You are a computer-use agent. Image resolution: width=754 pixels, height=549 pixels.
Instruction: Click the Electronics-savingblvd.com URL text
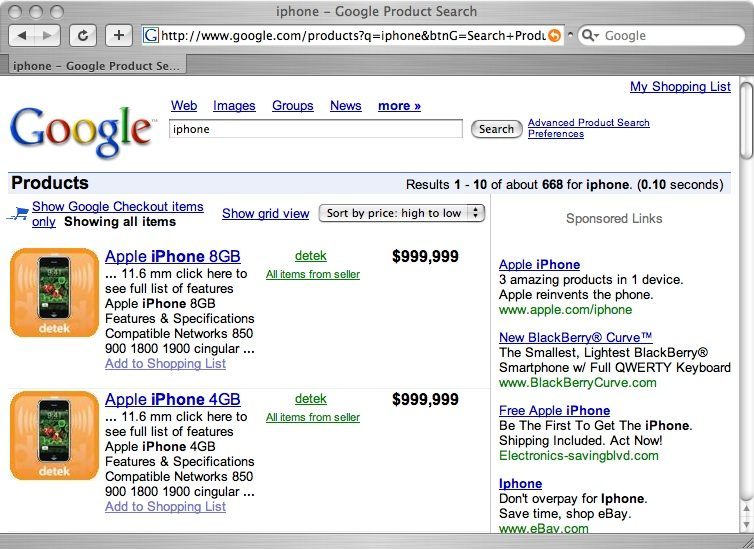point(578,456)
